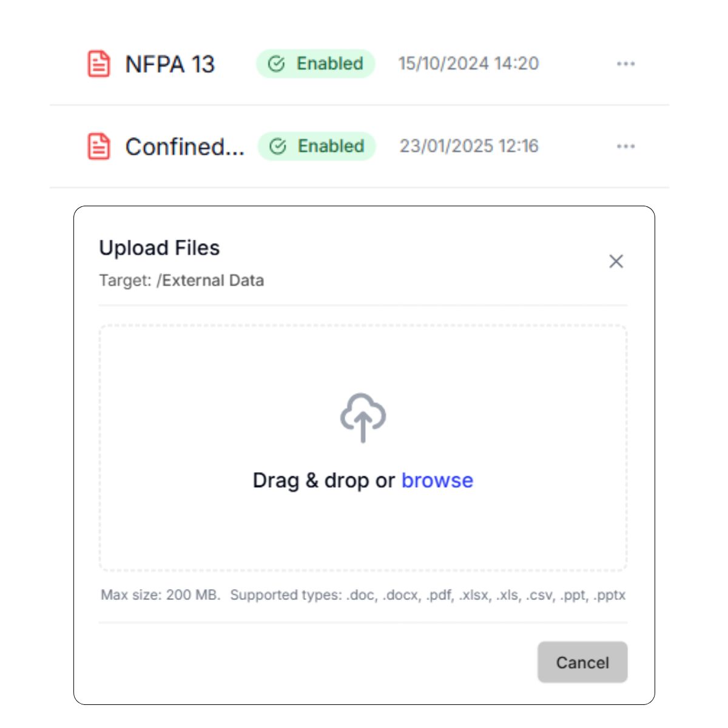Toggle the Enabled badge on Confined row
This screenshot has width=728, height=728.
[317, 146]
